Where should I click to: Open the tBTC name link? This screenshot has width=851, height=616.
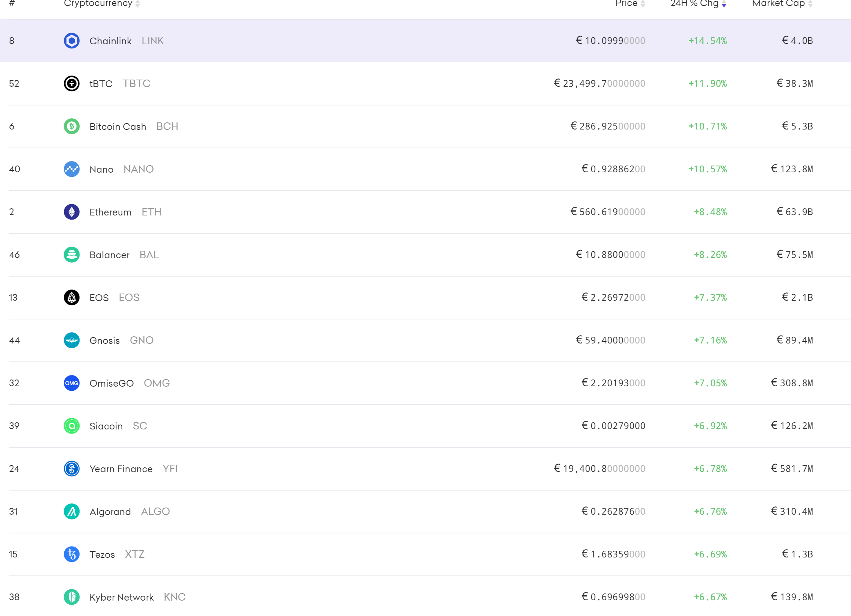click(101, 83)
